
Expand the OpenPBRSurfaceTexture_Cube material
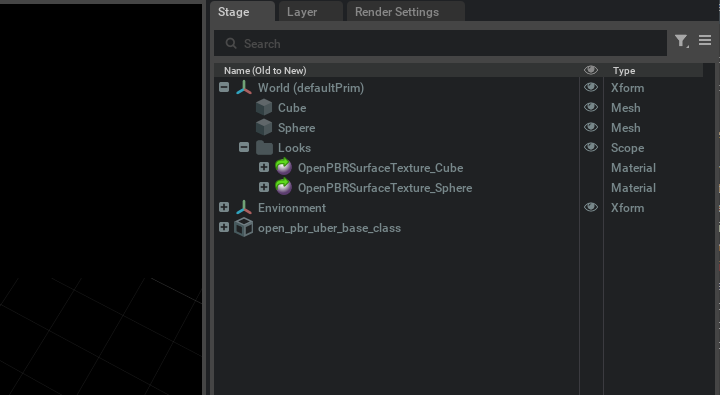[x=264, y=167]
